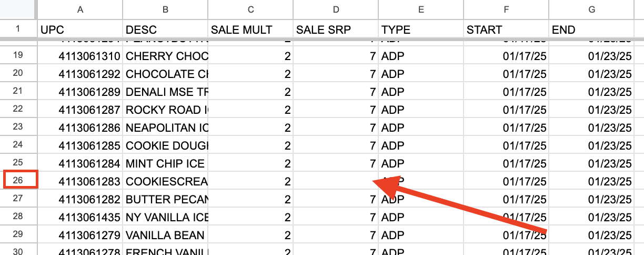Select the DESC header cell

[x=165, y=30]
